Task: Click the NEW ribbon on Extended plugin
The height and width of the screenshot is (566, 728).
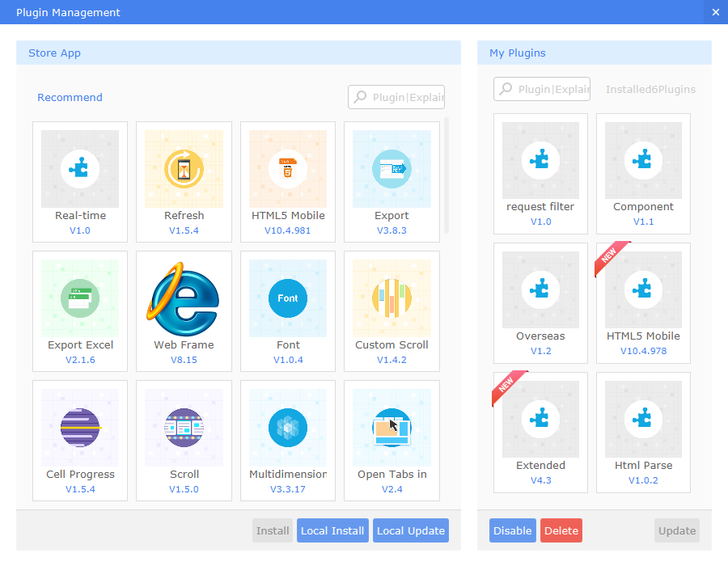Action: coord(507,386)
